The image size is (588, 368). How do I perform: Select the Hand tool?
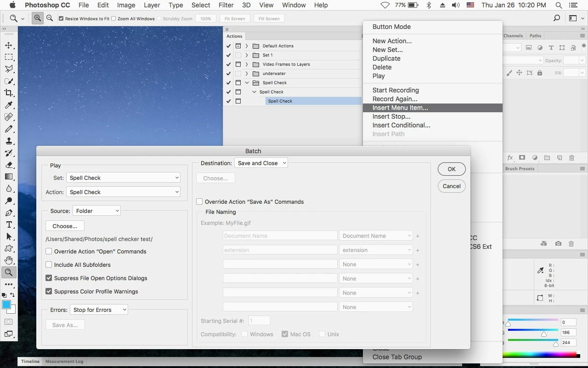pyautogui.click(x=9, y=260)
